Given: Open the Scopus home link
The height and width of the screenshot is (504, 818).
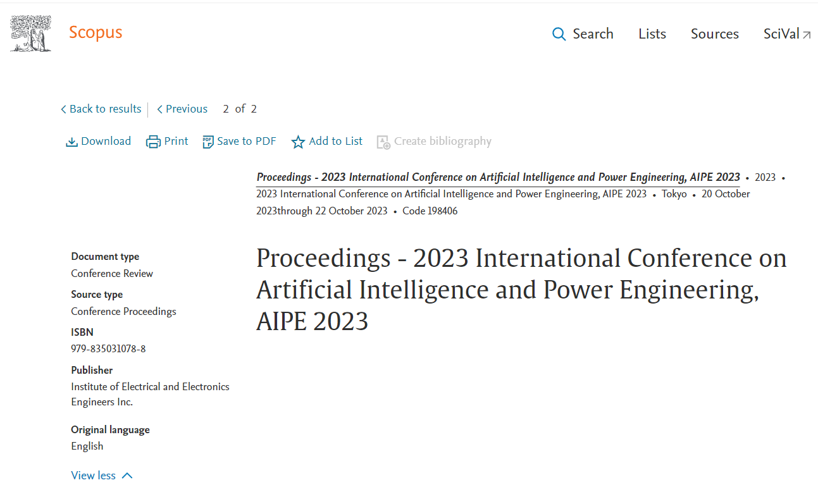Looking at the screenshot, I should (96, 32).
